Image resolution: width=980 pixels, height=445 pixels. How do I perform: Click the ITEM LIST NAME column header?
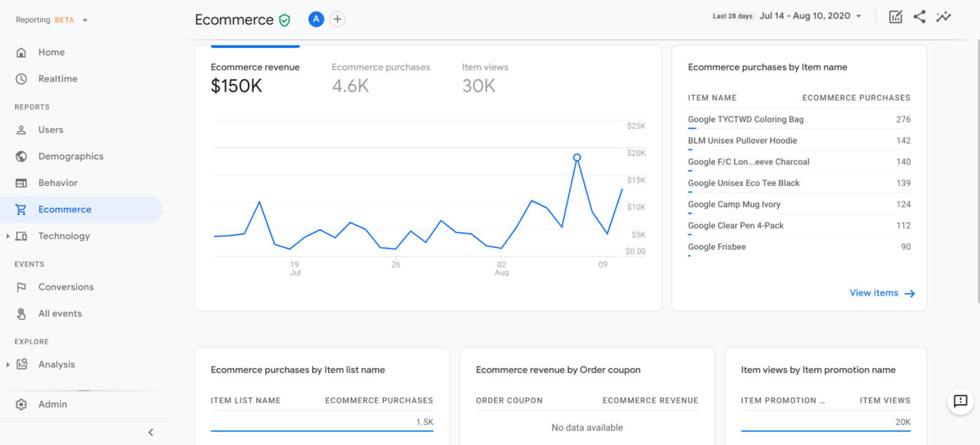(245, 400)
